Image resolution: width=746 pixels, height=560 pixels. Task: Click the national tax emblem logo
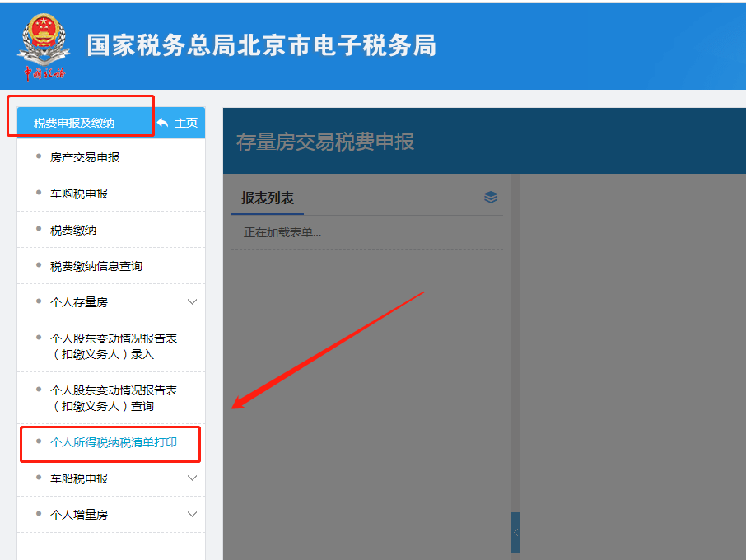pyautogui.click(x=44, y=47)
